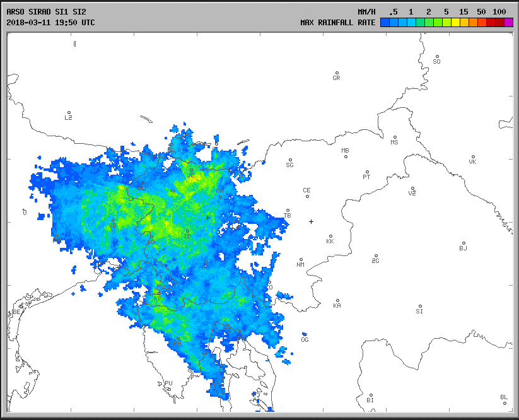
Task: Click the GR station marker
Action: coord(337,73)
